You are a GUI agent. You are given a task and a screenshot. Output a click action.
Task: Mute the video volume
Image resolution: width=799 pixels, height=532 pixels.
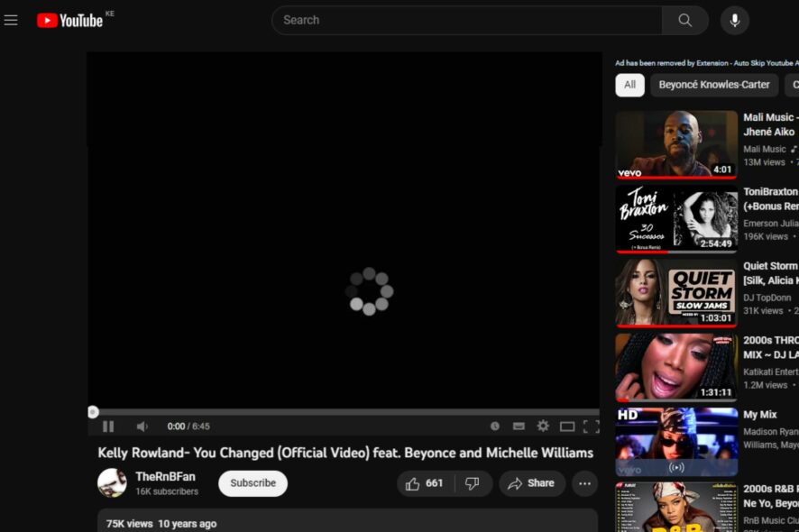point(142,427)
